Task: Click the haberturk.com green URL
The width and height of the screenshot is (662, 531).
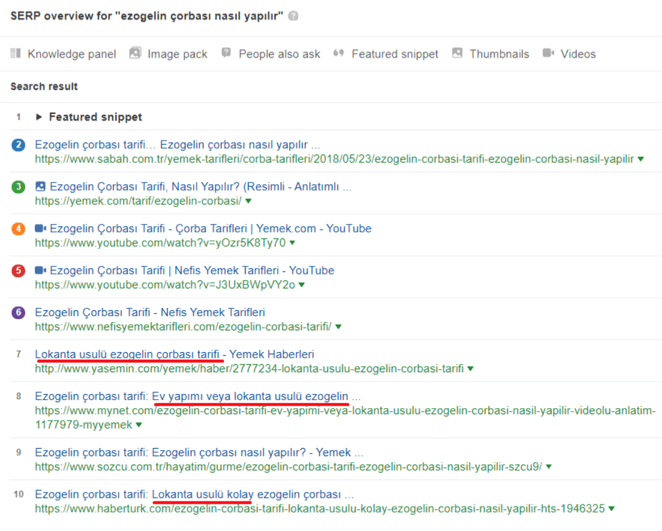Action: click(x=320, y=509)
